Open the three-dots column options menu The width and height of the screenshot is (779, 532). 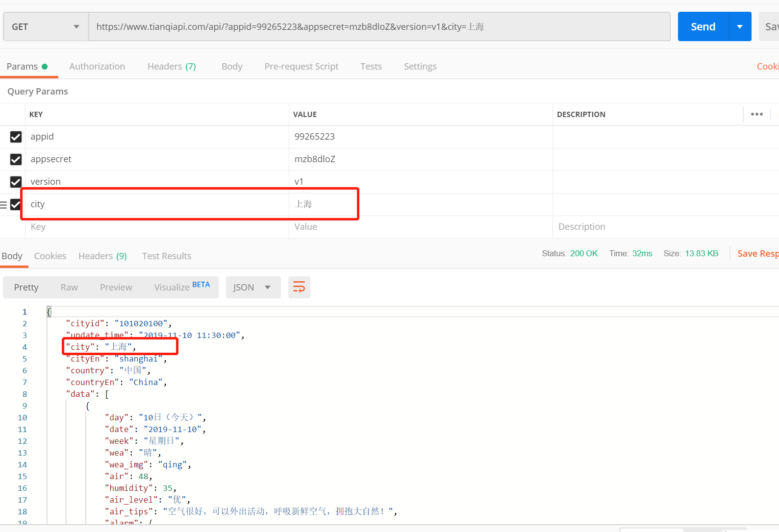[x=757, y=114]
